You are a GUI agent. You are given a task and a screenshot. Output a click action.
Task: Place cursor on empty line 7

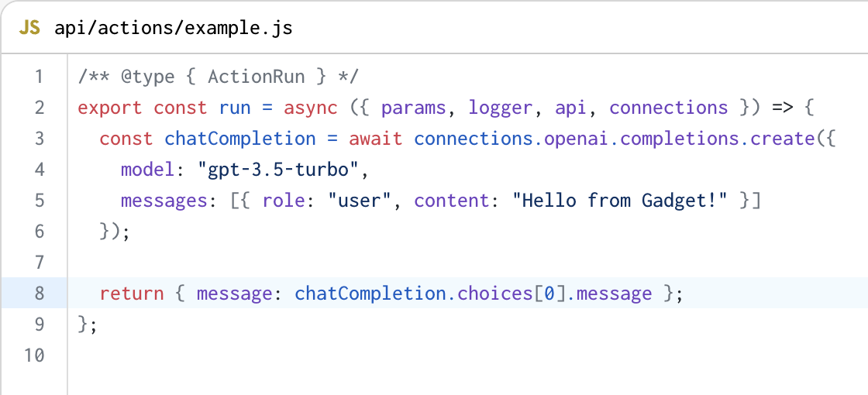(x=467, y=263)
